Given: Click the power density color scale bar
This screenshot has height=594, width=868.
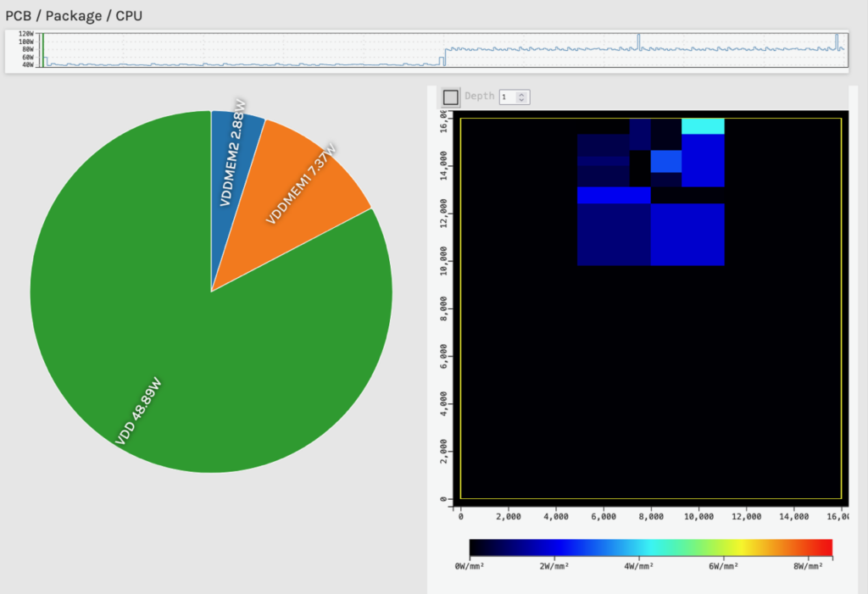Looking at the screenshot, I should [651, 547].
